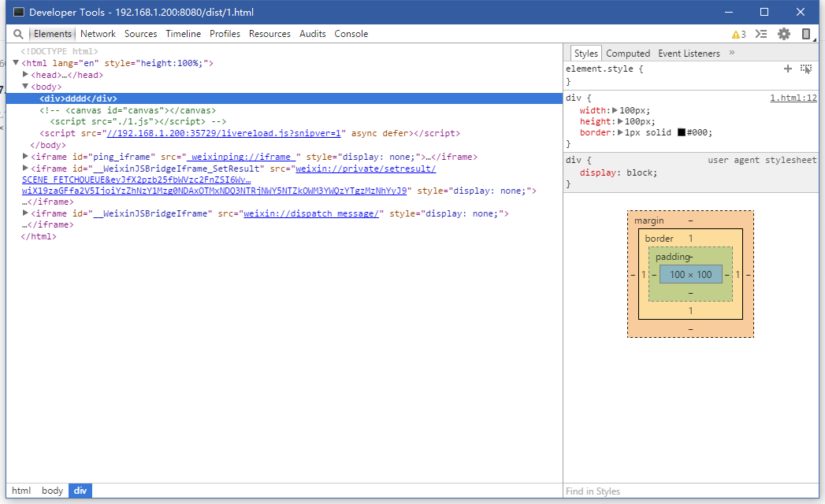825x504 pixels.
Task: Click the margin label in the box model diagram
Action: [648, 220]
